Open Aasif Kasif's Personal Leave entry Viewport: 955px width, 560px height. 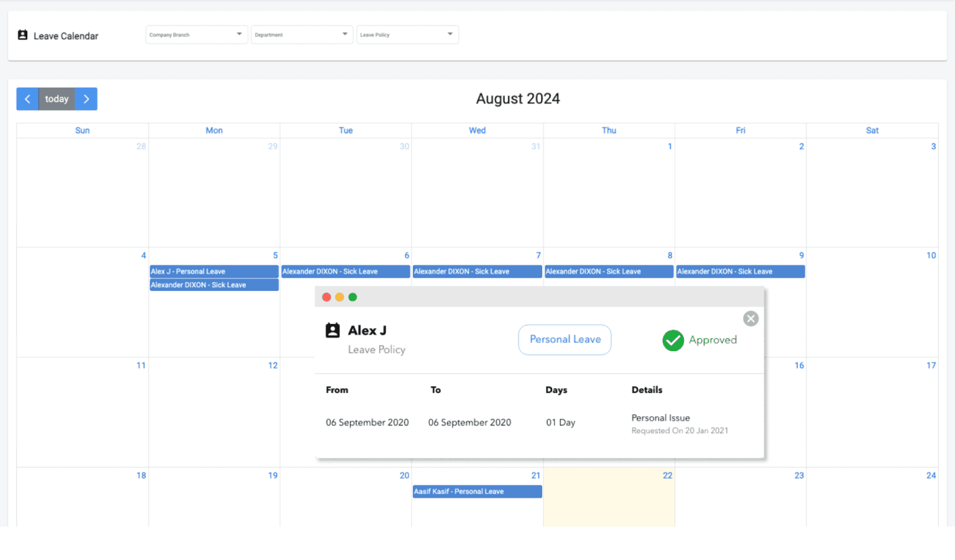pos(477,491)
